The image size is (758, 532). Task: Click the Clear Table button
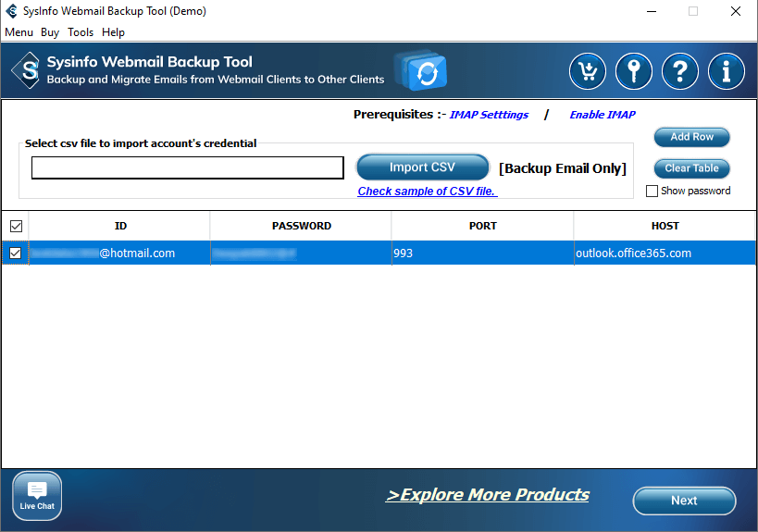pyautogui.click(x=691, y=168)
